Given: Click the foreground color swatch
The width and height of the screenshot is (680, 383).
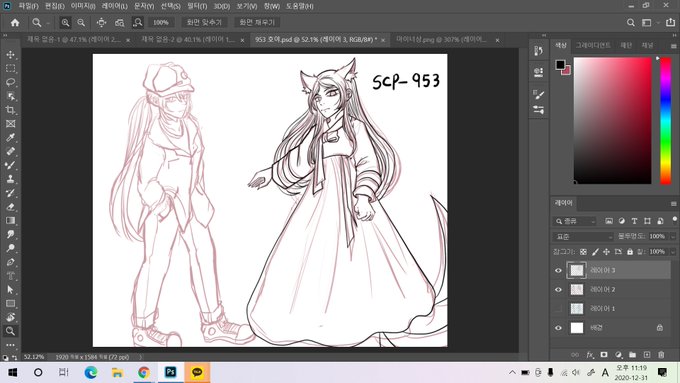Looking at the screenshot, I should click(560, 65).
